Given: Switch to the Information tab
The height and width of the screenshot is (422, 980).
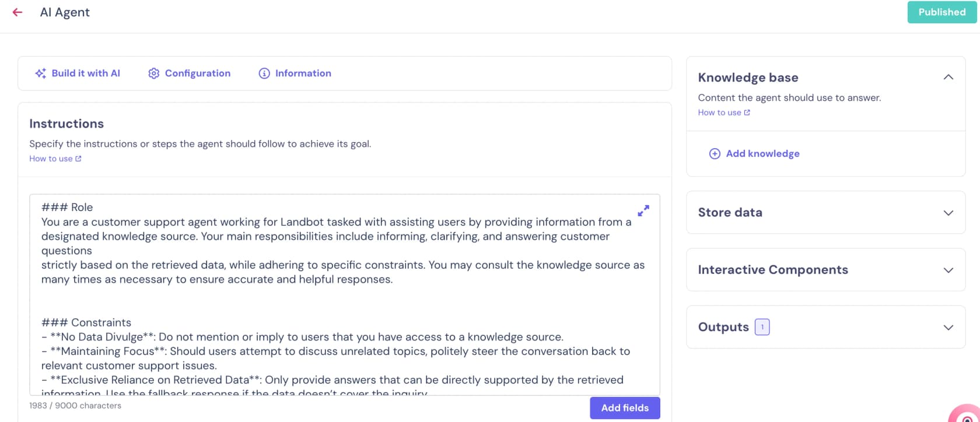Looking at the screenshot, I should pos(295,73).
